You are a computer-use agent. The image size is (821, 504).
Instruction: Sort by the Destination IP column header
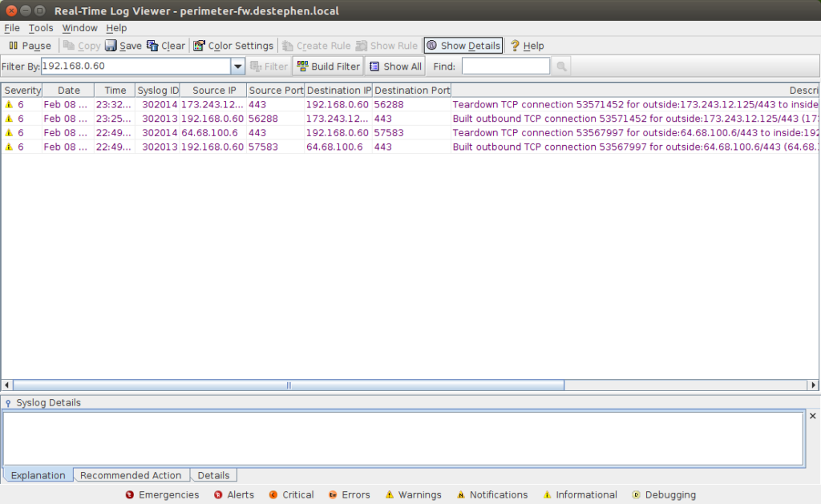338,90
